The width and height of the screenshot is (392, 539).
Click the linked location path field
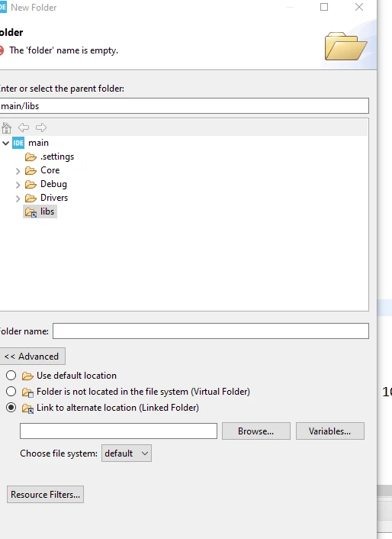[x=118, y=431]
